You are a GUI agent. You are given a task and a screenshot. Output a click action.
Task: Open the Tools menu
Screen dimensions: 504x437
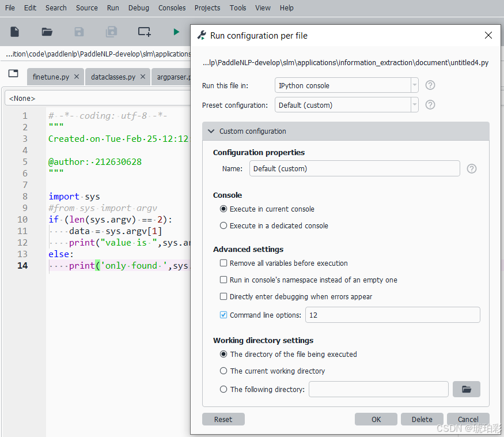238,7
